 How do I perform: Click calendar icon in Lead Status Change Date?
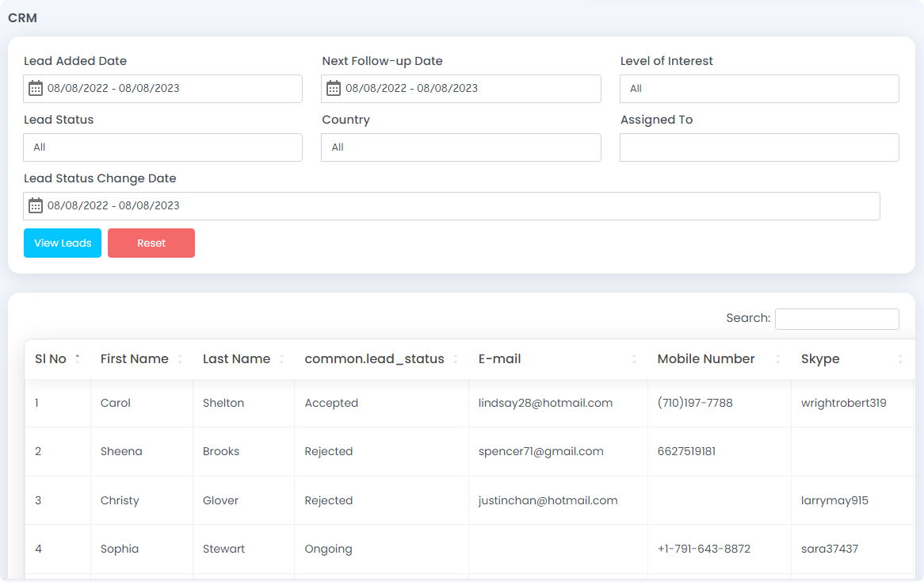36,206
